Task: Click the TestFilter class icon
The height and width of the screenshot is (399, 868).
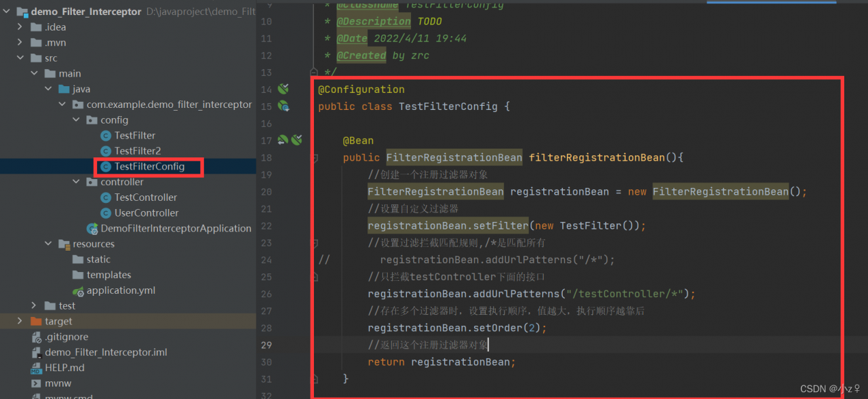Action: click(105, 136)
